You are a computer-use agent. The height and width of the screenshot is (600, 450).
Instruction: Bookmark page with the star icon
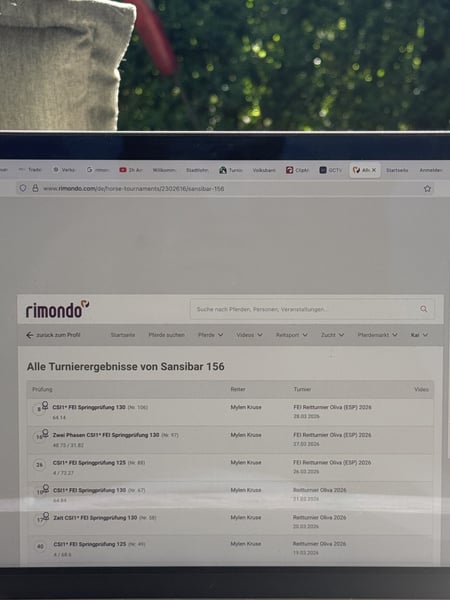tap(427, 188)
